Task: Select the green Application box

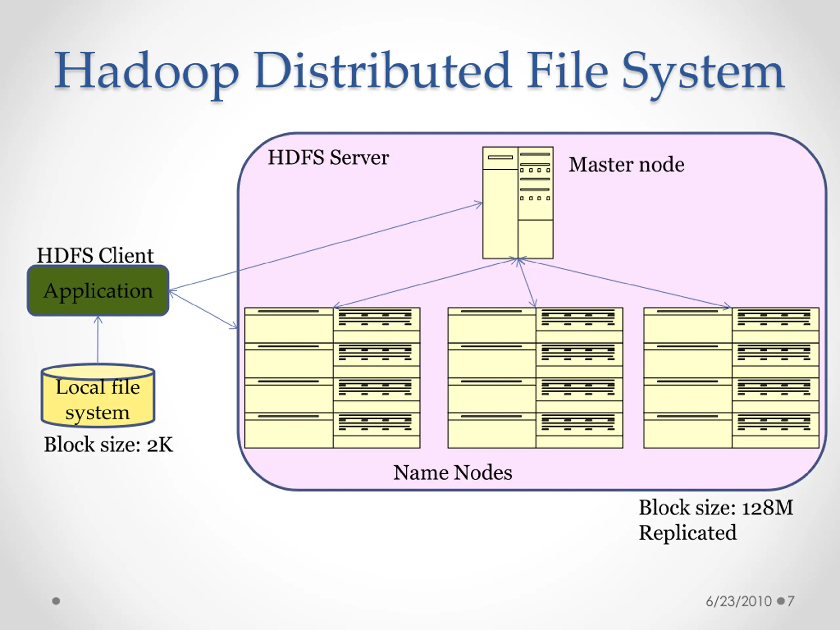Action: tap(98, 290)
